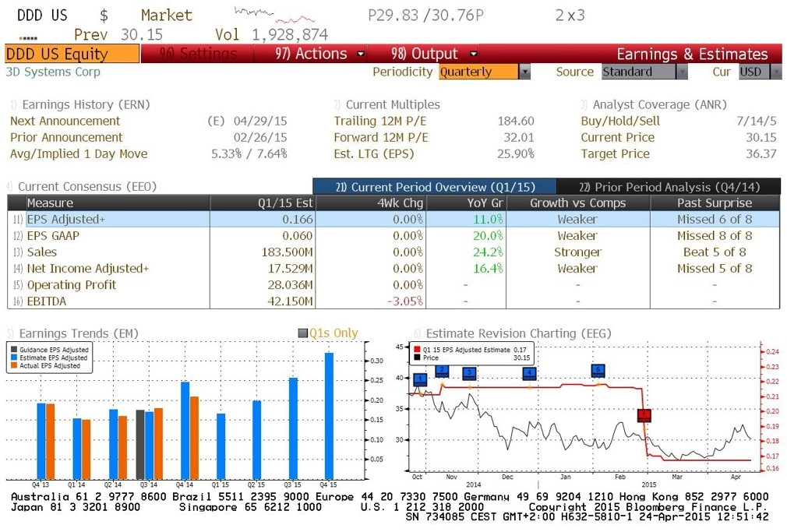Image resolution: width=787 pixels, height=532 pixels.
Task: Click the Estimate EPS Adjusted legend swatch
Action: pos(14,358)
